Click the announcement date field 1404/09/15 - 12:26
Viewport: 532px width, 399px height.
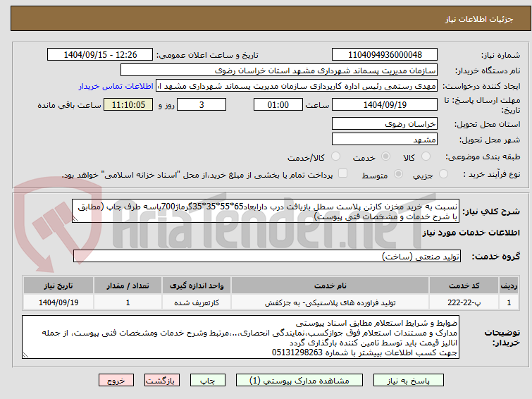tap(100, 55)
